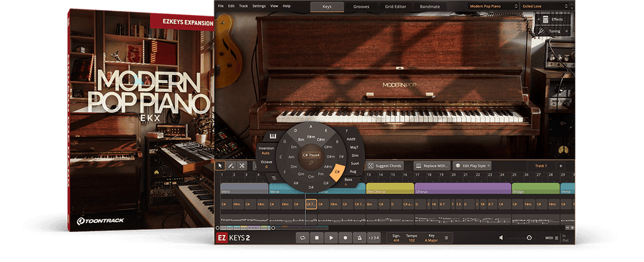Image resolution: width=644 pixels, height=262 pixels.
Task: Open the Edit menu
Action: [x=231, y=6]
